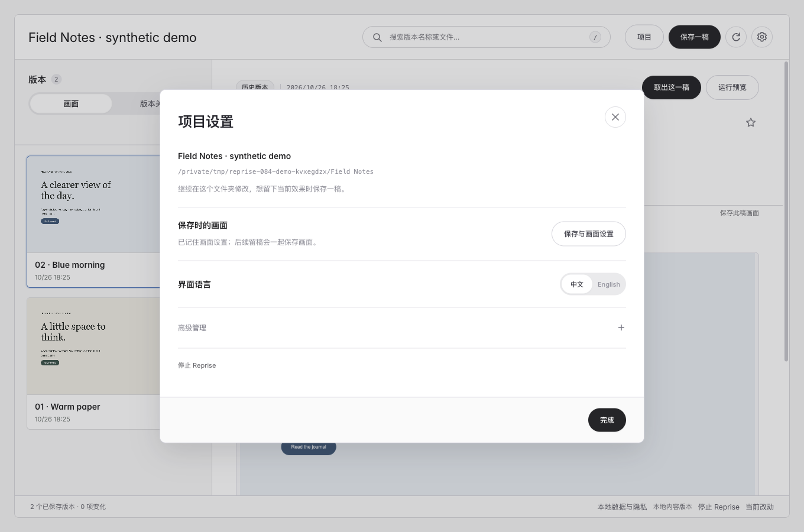Select 中文 as interface language
The width and height of the screenshot is (804, 532).
(577, 284)
